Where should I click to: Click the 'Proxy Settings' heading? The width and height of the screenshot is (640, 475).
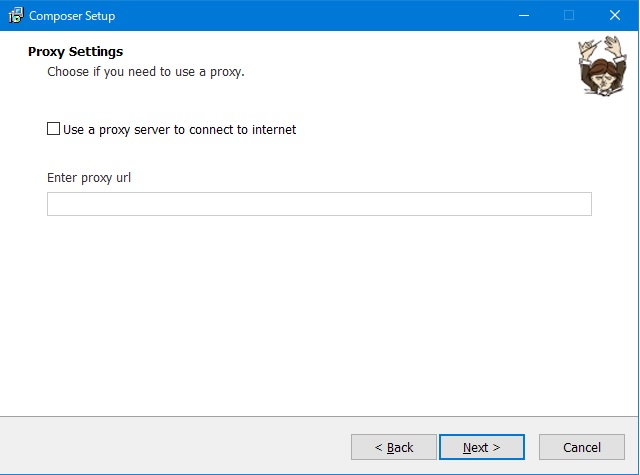(x=75, y=52)
